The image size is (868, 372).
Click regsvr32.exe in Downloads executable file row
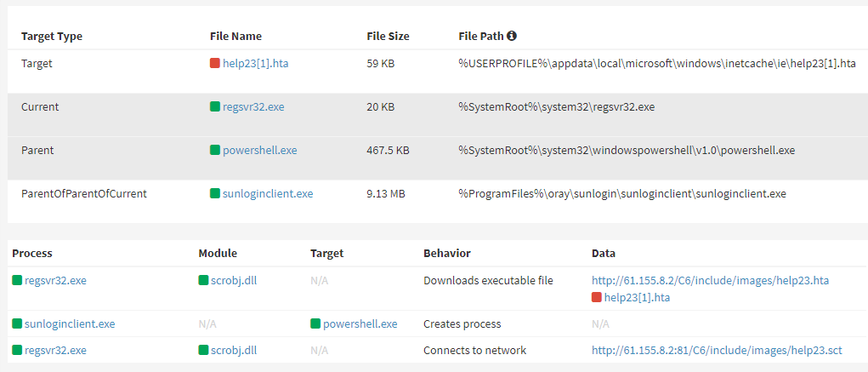pos(55,280)
